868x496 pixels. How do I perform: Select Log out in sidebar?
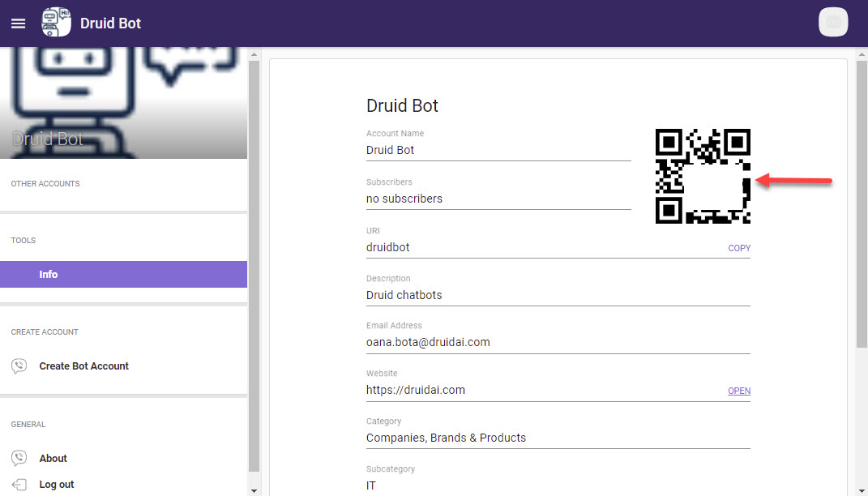pyautogui.click(x=57, y=485)
